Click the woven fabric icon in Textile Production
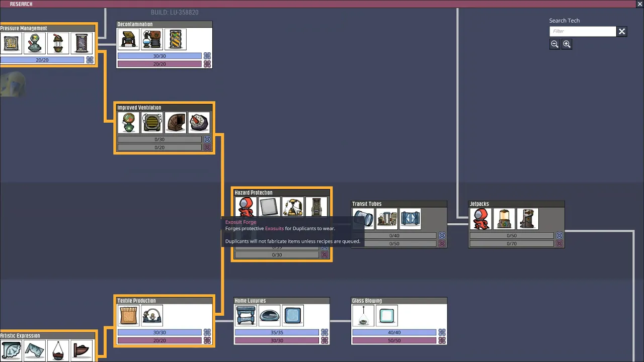 pyautogui.click(x=128, y=316)
